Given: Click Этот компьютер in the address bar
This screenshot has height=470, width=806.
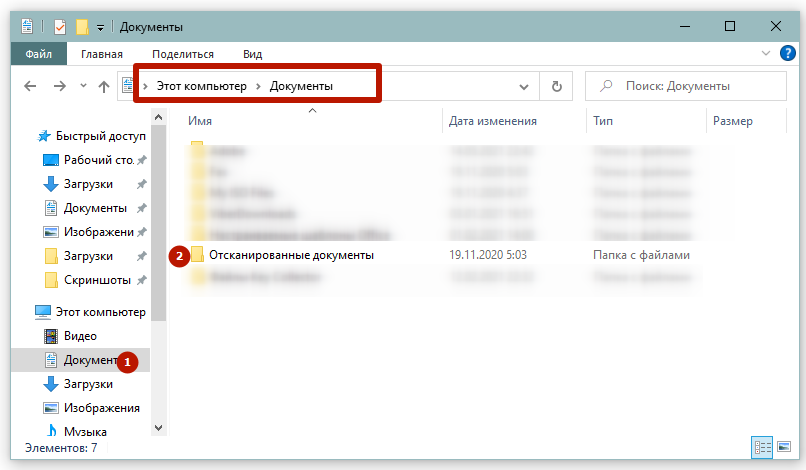Looking at the screenshot, I should click(202, 86).
